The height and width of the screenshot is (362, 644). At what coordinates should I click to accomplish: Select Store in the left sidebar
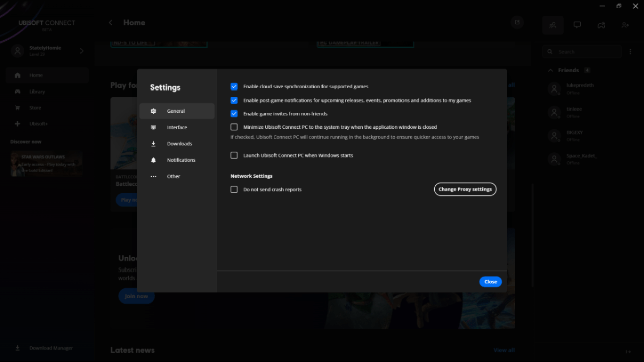click(x=47, y=108)
